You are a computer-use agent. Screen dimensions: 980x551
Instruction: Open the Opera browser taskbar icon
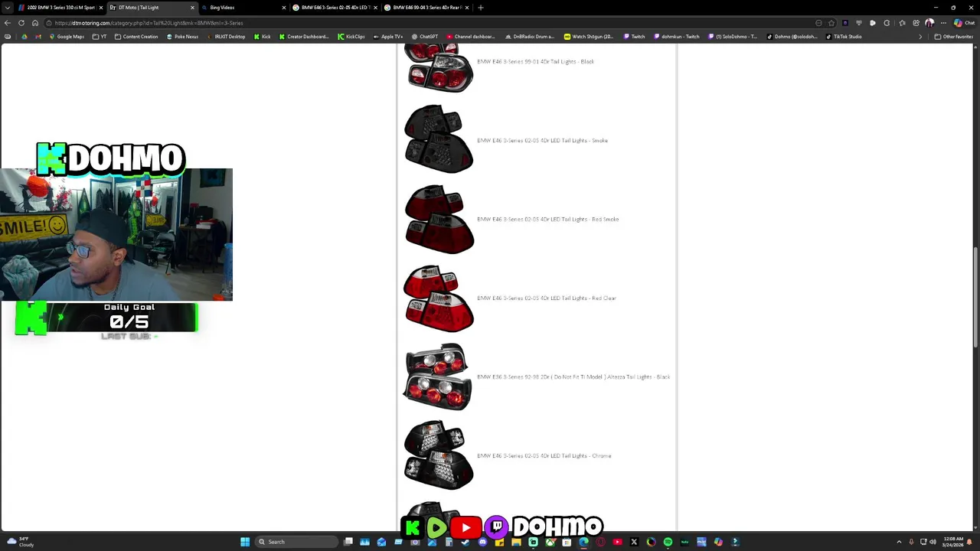point(601,542)
